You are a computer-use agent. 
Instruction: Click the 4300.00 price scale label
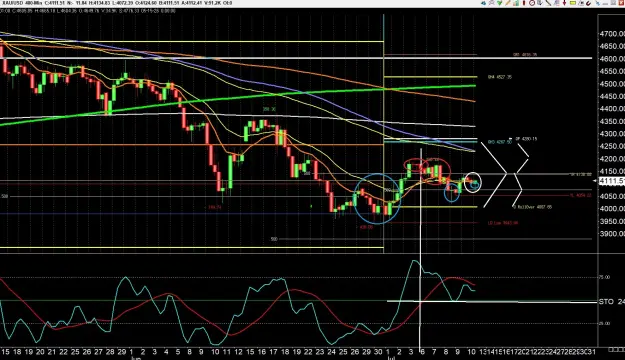click(612, 134)
